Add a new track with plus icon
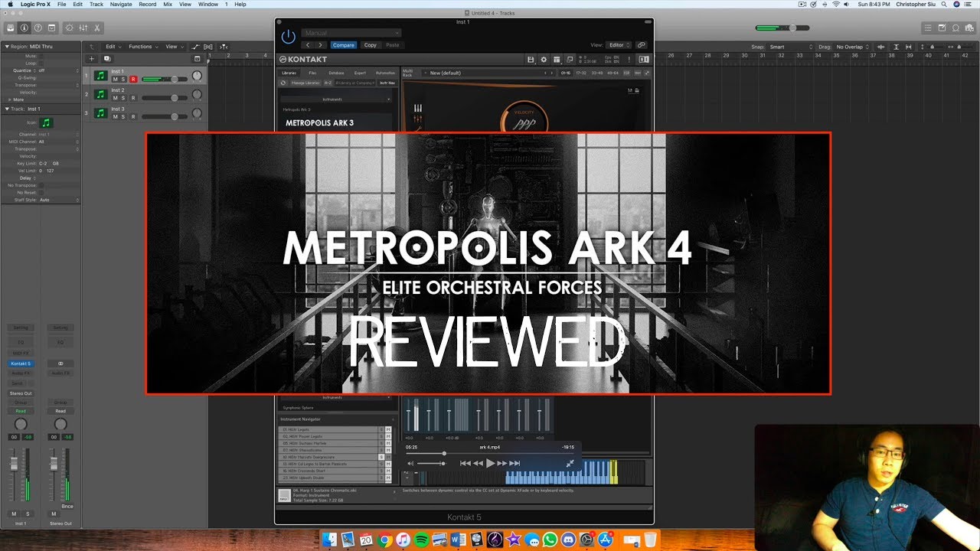Screen dimensions: 980x551 (92, 58)
